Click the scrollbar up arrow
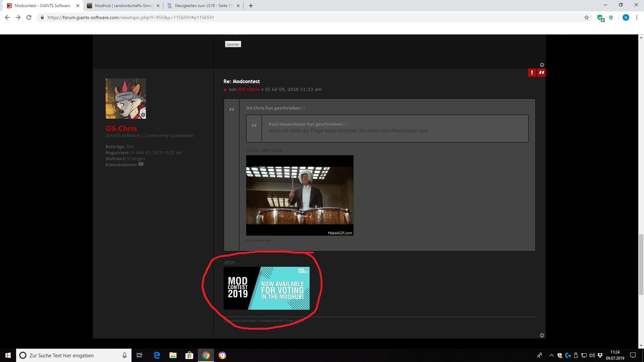This screenshot has width=644, height=362. [641, 37]
